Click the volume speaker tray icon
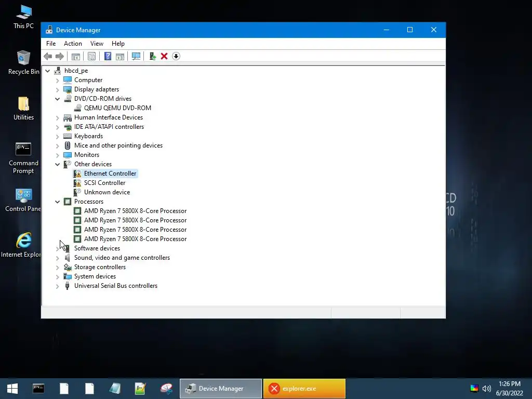This screenshot has width=532, height=399. (x=487, y=389)
